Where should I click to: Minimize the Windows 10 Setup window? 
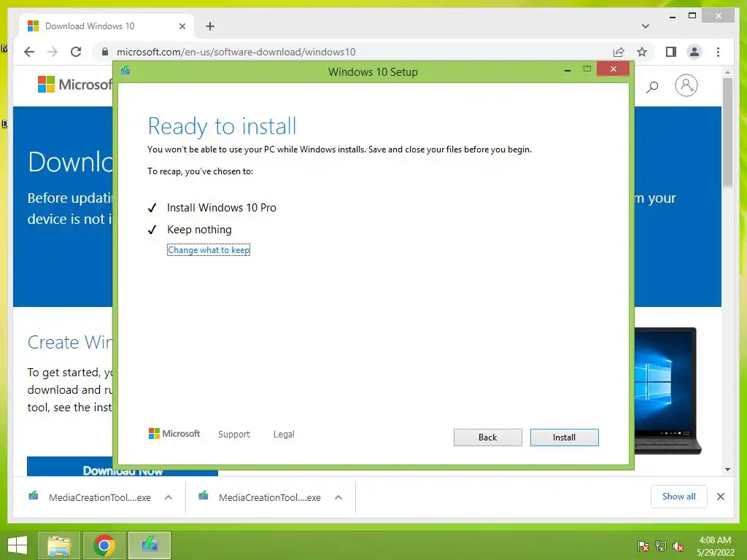coord(568,70)
